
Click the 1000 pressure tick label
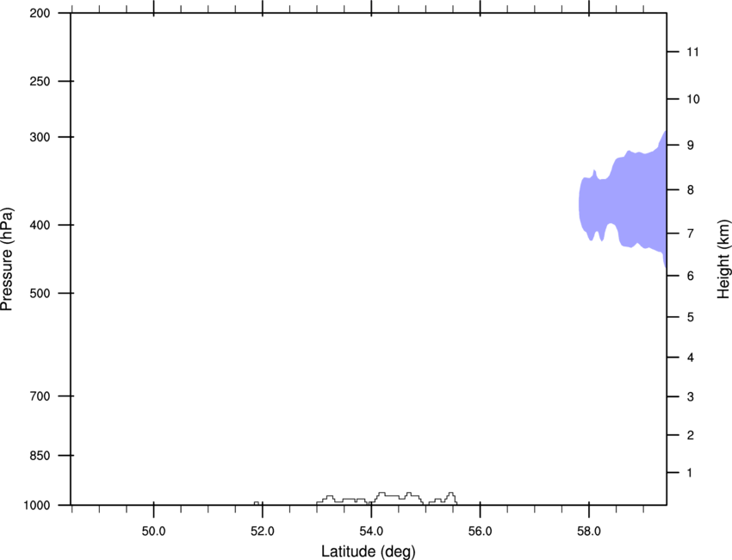tap(37, 506)
